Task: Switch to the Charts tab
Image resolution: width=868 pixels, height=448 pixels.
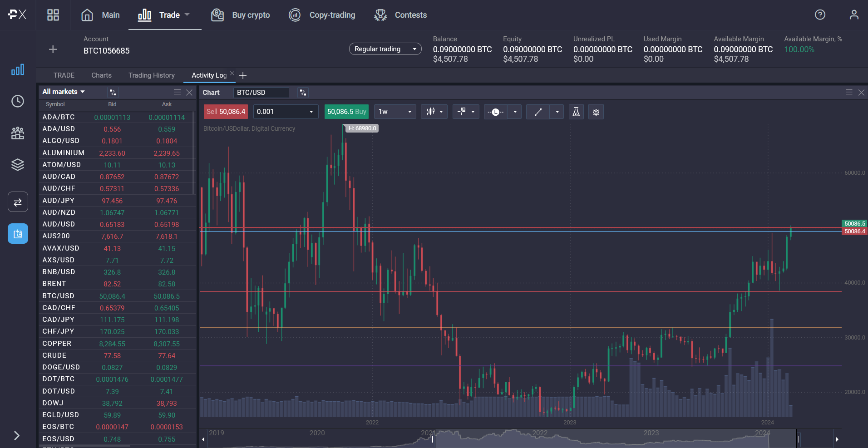Action: 101,75
